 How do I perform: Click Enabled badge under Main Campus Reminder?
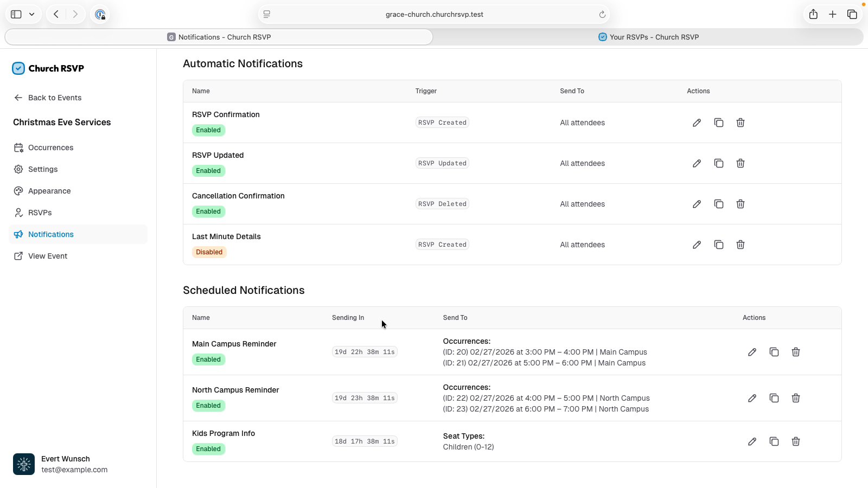pos(208,359)
